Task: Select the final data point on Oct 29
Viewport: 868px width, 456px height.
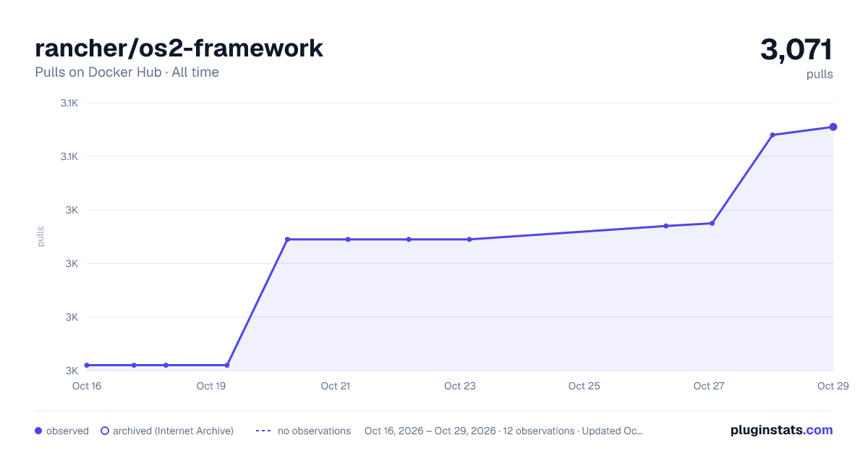Action: (x=833, y=127)
